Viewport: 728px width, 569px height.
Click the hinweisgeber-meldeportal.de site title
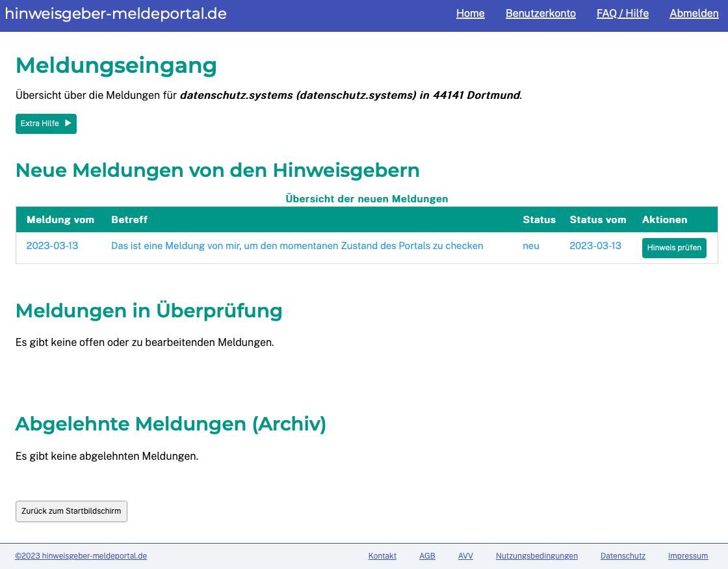pyautogui.click(x=116, y=14)
